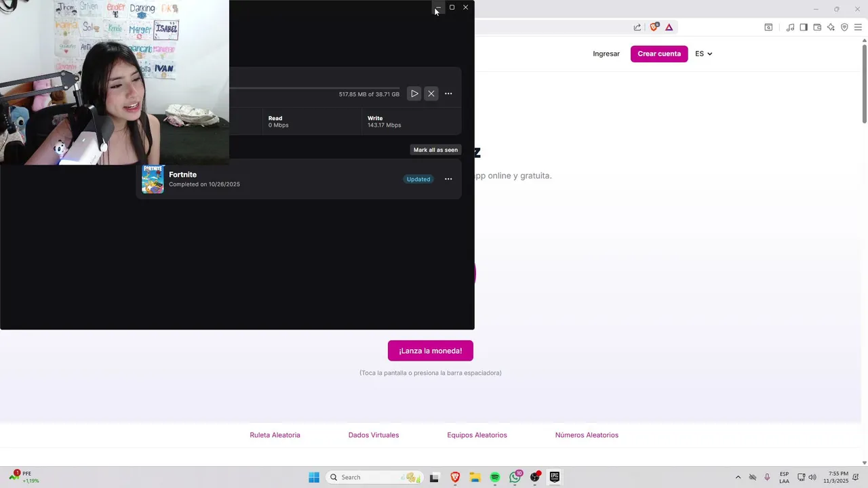Click the taskbar Search box
868x488 pixels.
point(375,477)
